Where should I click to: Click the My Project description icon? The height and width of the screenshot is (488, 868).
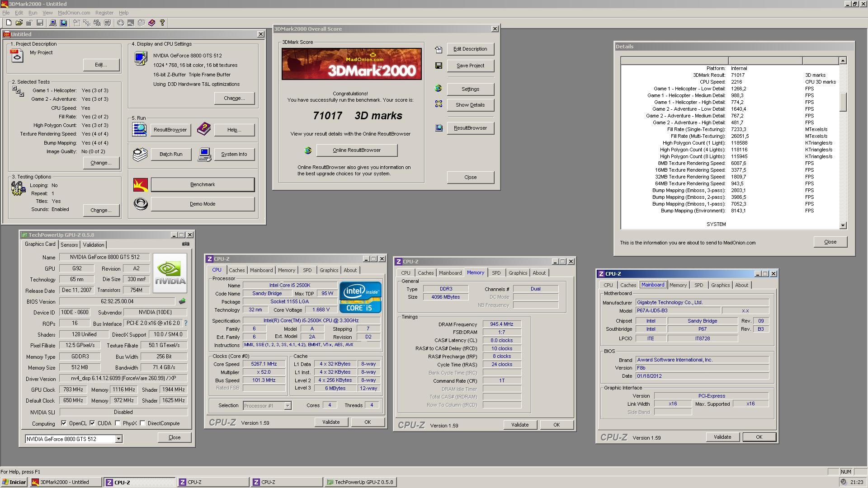pos(17,55)
